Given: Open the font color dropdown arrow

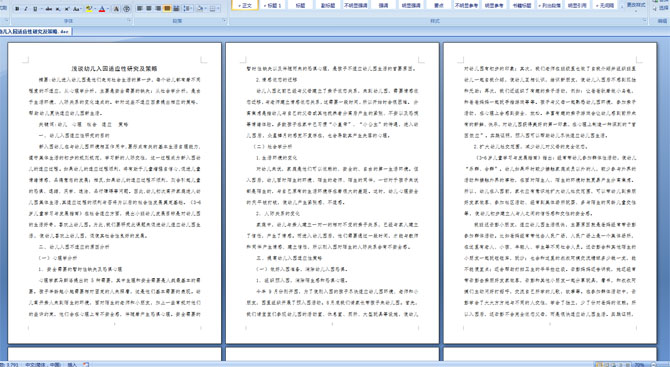Looking at the screenshot, I should point(108,9).
